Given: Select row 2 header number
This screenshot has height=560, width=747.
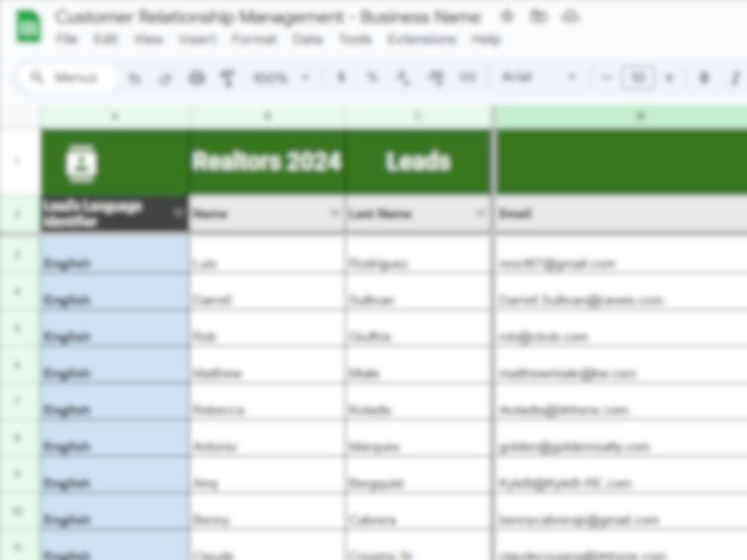Looking at the screenshot, I should tap(19, 214).
